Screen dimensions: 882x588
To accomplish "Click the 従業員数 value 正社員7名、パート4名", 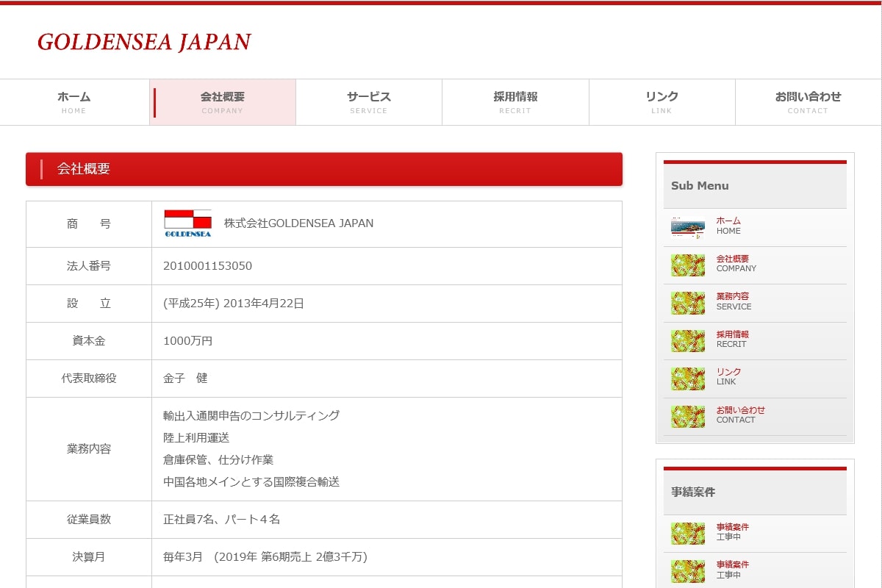I will (222, 520).
